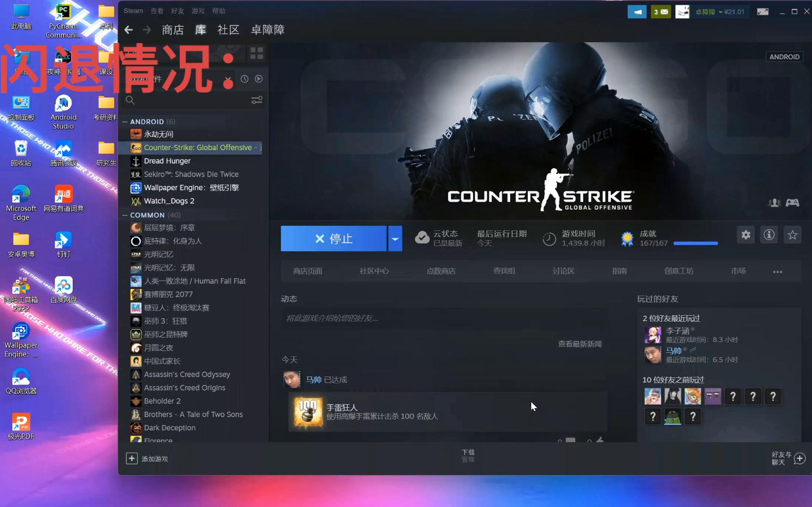Open 点数商店 link
This screenshot has width=812, height=507.
[441, 271]
